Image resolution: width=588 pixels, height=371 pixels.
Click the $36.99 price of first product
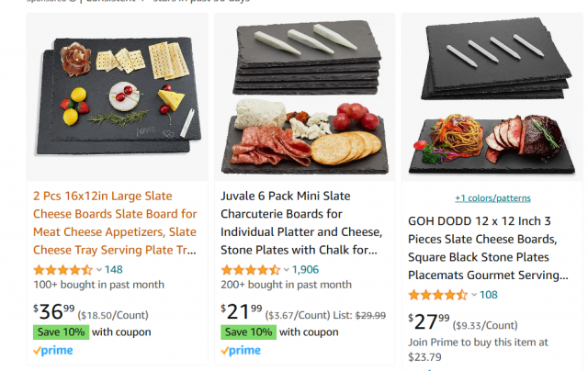coord(54,312)
